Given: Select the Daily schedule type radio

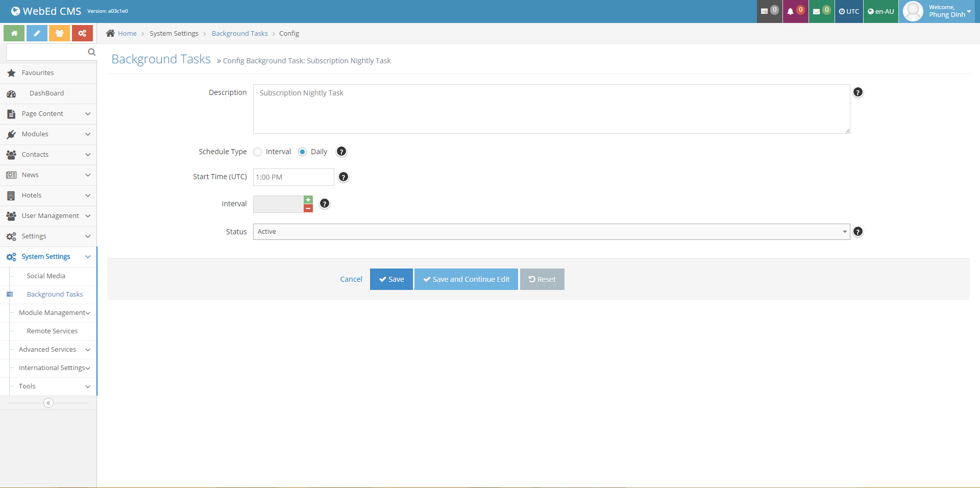Looking at the screenshot, I should [x=303, y=152].
